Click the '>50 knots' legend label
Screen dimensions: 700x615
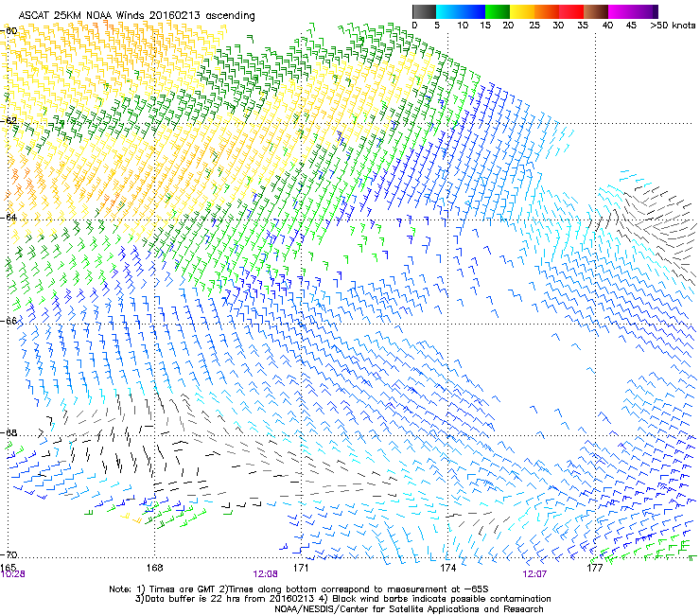(673, 26)
